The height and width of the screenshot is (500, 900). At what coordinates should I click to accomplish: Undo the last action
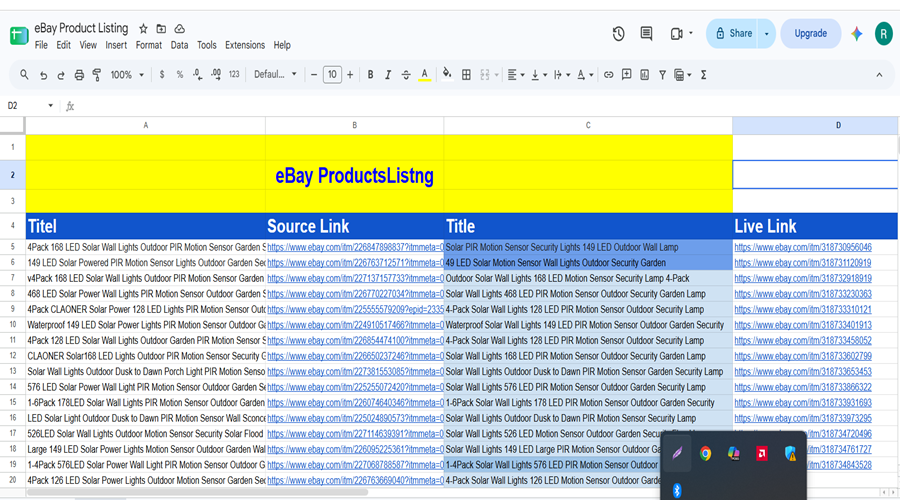(x=43, y=75)
